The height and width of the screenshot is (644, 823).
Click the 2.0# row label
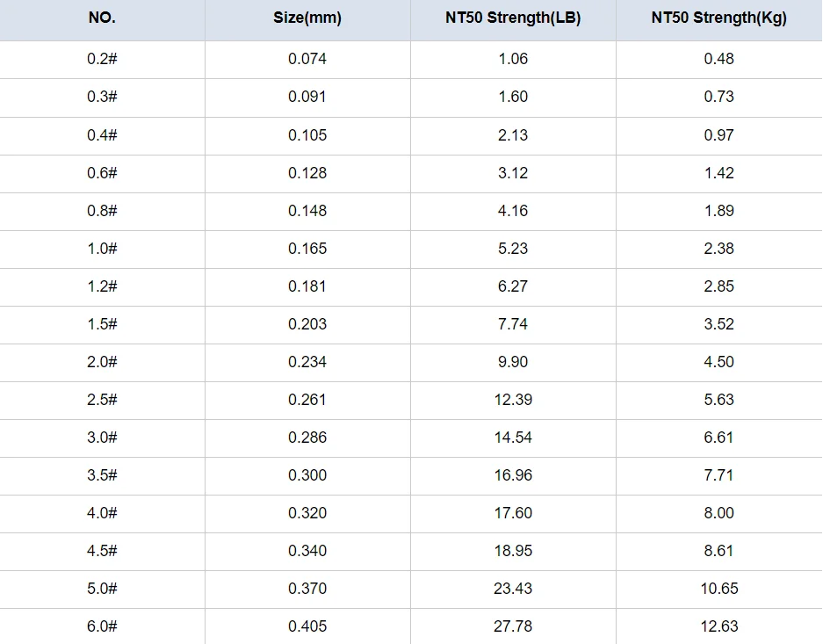pyautogui.click(x=102, y=362)
